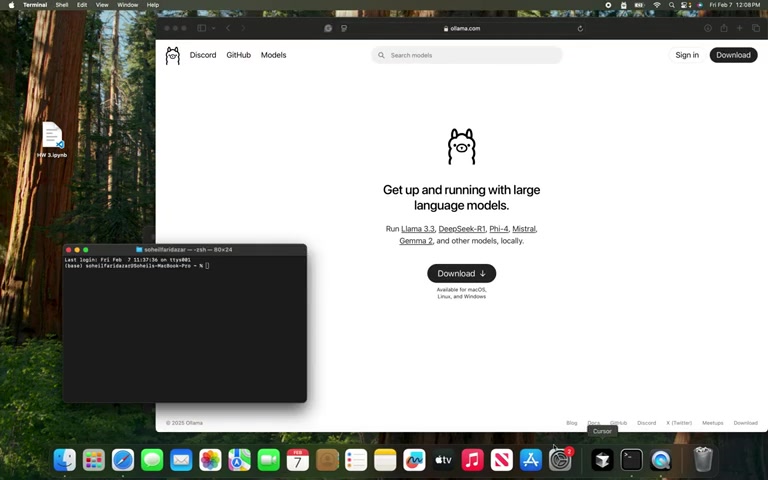Click the Siri icon in the menu bar
Viewport: 768px width, 480px height.
click(x=700, y=5)
